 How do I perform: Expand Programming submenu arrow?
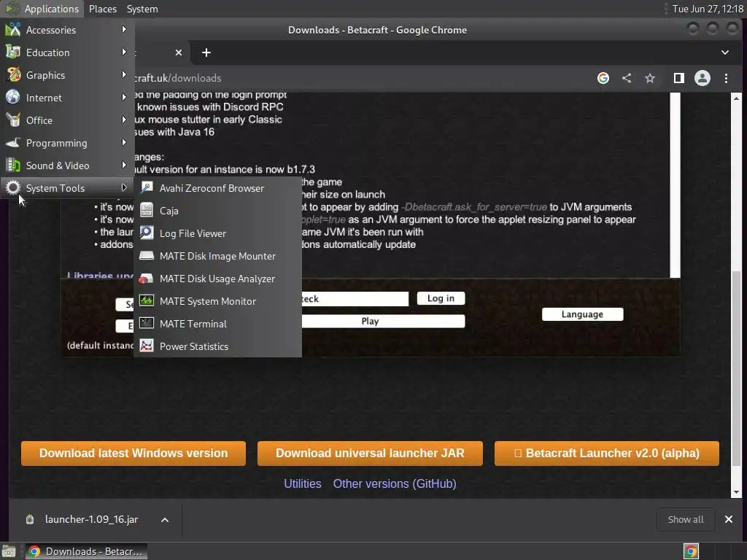click(124, 142)
